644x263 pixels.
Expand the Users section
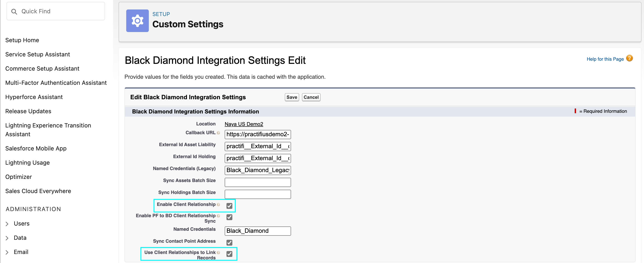[7, 224]
